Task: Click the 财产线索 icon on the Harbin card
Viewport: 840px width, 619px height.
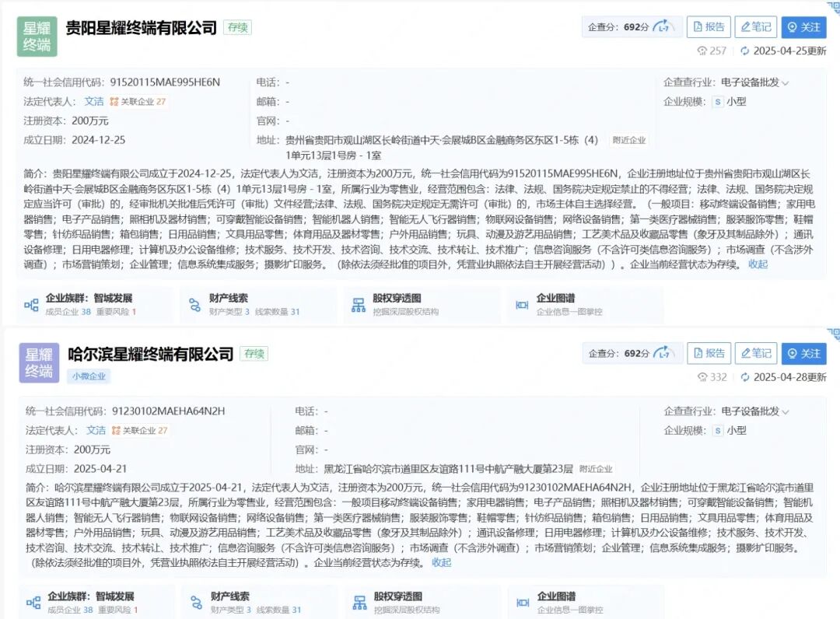Action: coord(198,601)
